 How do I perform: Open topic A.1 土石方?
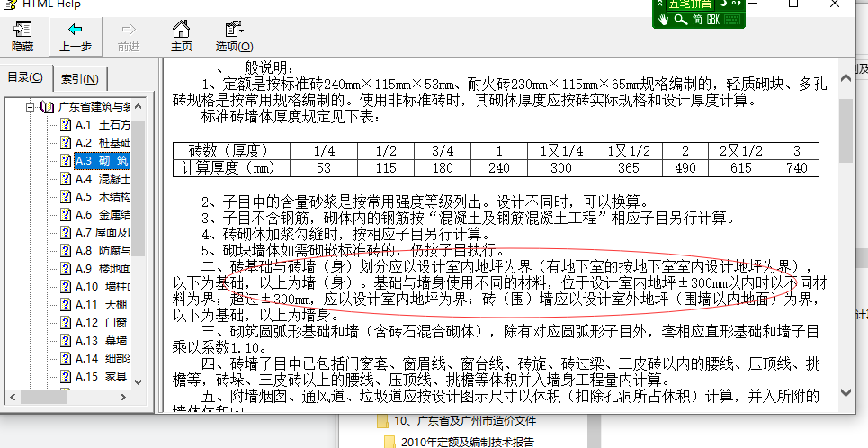pos(103,125)
